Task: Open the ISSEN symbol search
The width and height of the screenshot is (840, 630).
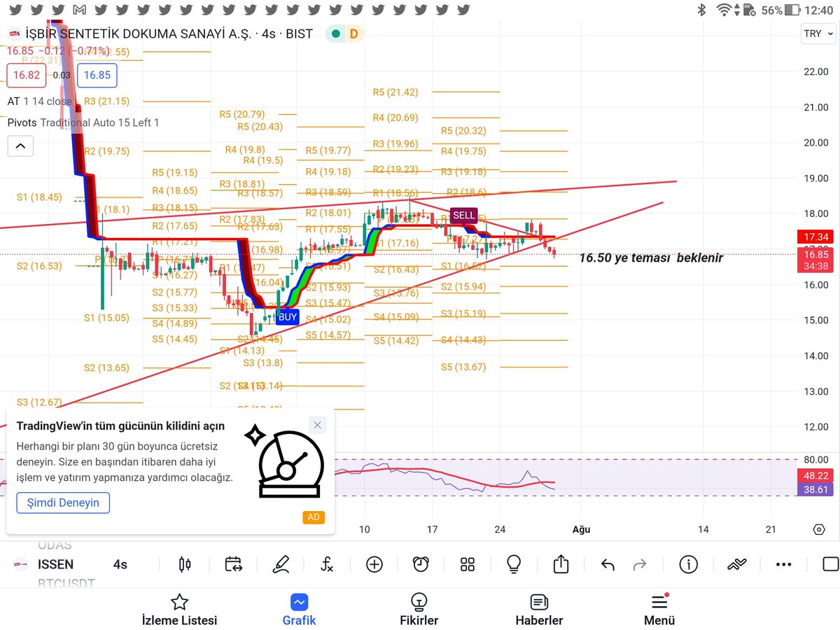Action: click(55, 564)
